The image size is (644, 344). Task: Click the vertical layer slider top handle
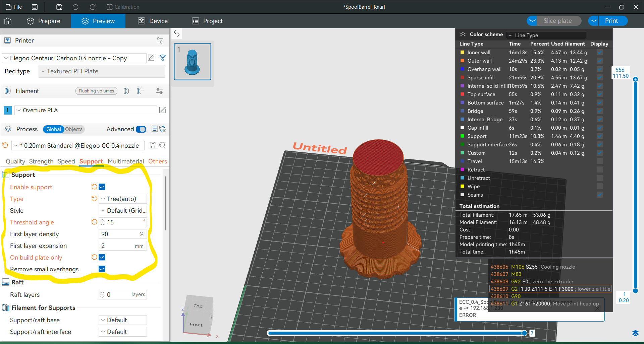tap(635, 79)
